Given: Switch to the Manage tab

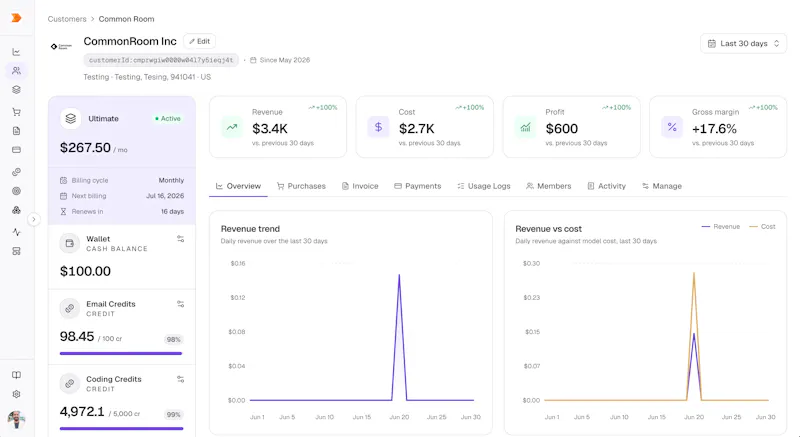Looking at the screenshot, I should [x=662, y=186].
